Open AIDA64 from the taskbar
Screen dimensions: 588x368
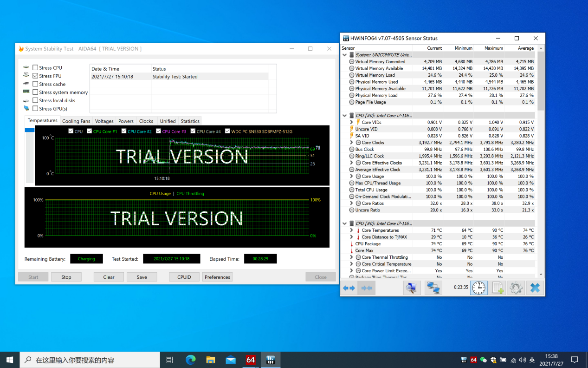click(x=251, y=360)
